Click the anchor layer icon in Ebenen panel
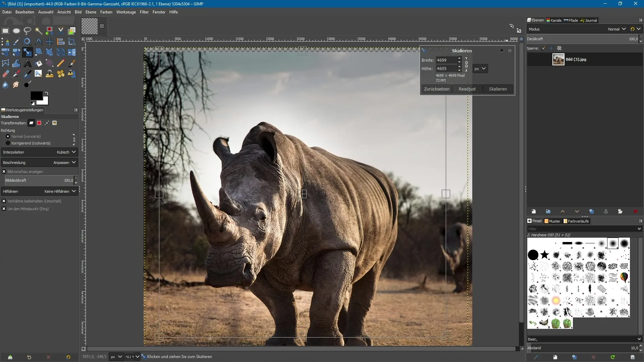This screenshot has width=644, height=362. click(x=606, y=212)
